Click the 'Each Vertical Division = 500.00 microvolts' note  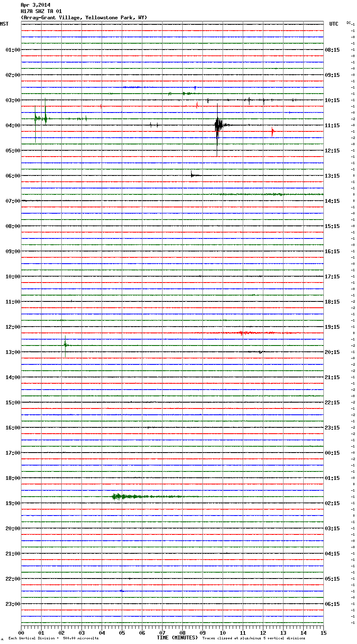click(53, 639)
